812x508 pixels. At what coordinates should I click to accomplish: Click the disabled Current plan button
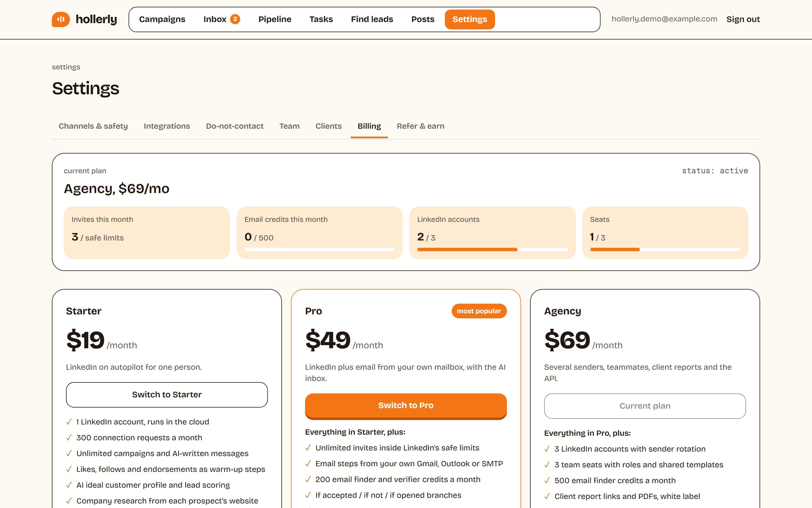click(x=645, y=406)
